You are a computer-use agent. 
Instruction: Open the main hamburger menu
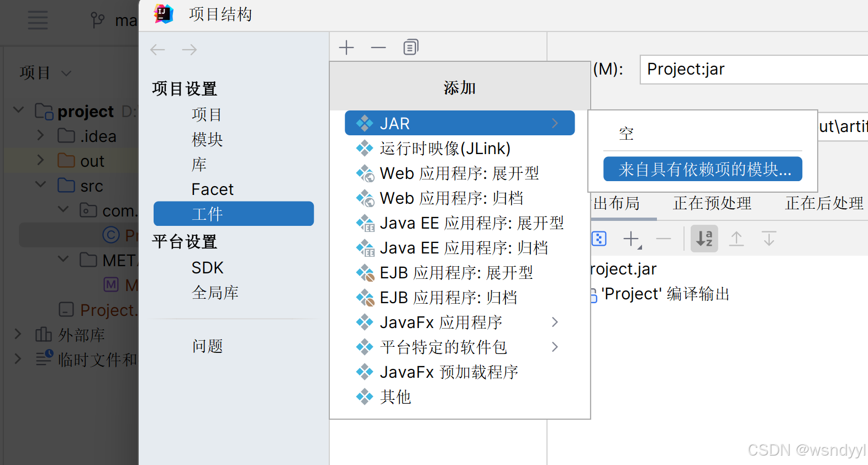point(38,20)
